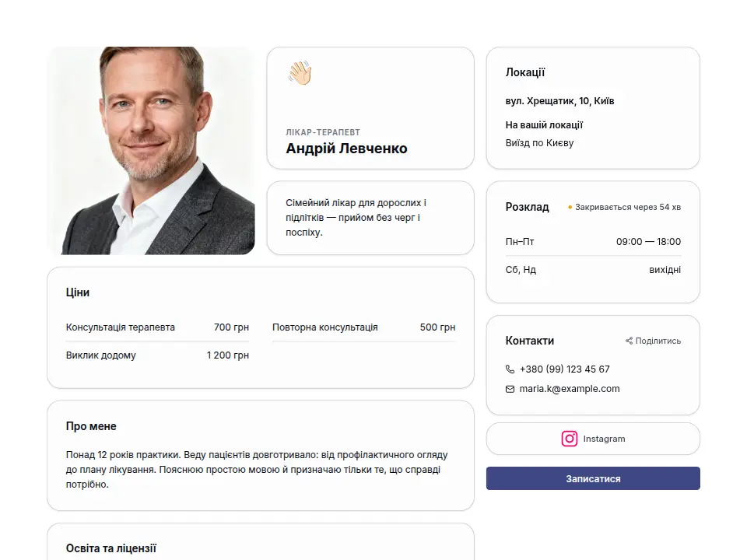Screen dimensions: 747x560
Task: Select the Повторна консультація price row
Action: [363, 327]
